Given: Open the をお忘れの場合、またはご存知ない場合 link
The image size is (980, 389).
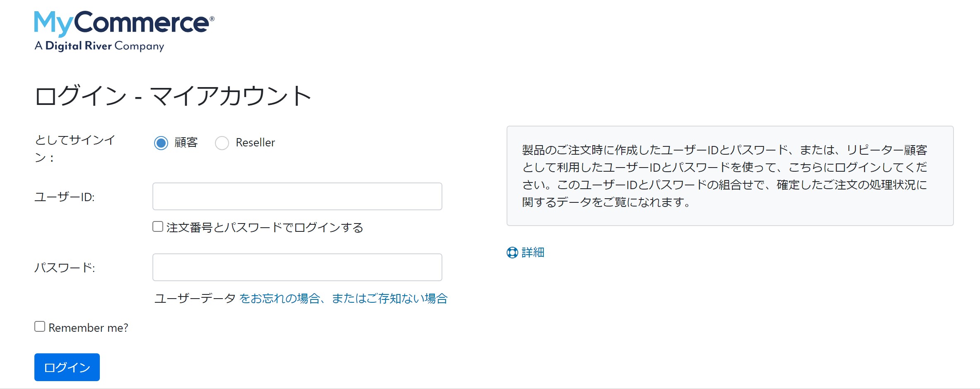Looking at the screenshot, I should click(344, 299).
